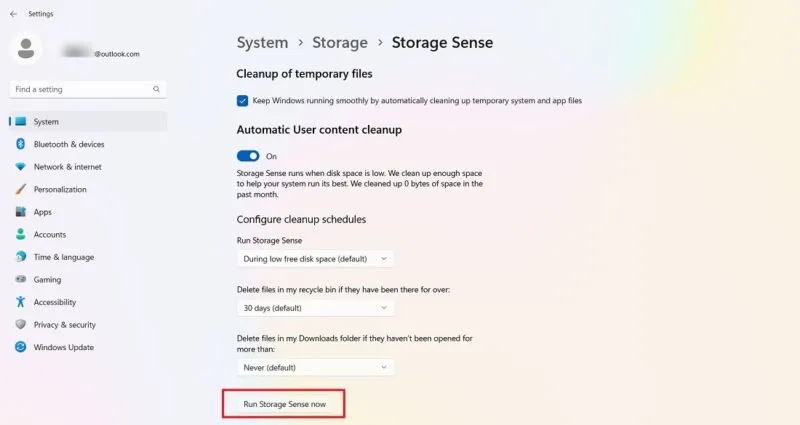The height and width of the screenshot is (425, 800).
Task: Click the Bluetooth & devices icon
Action: [x=20, y=144]
